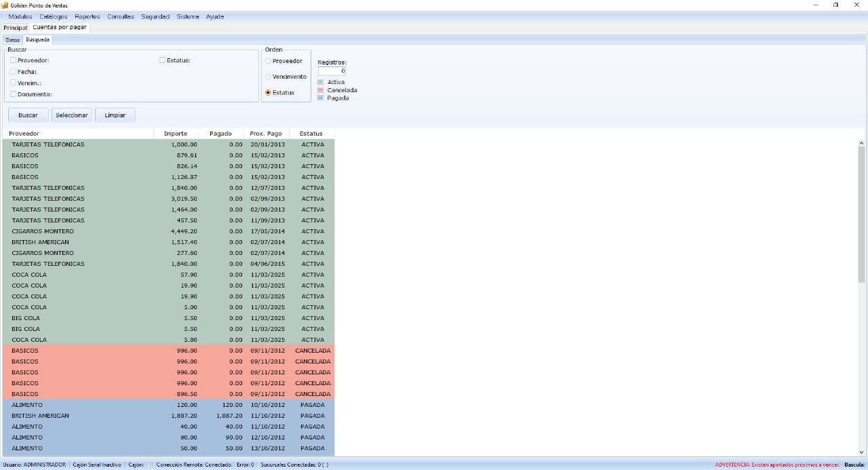The width and height of the screenshot is (868, 470).
Task: Sort by the Pagado column header
Action: click(x=220, y=134)
